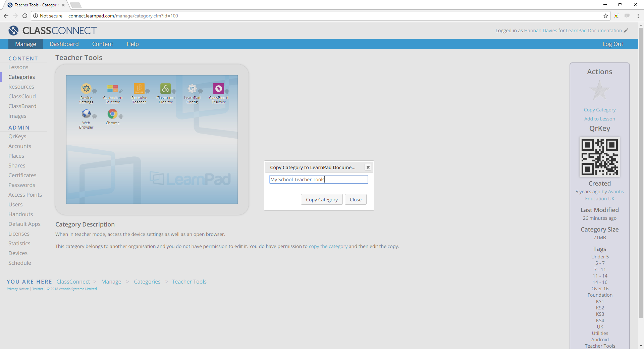Open Handouts admin page
Screen dimensions: 644x349
(x=20, y=214)
